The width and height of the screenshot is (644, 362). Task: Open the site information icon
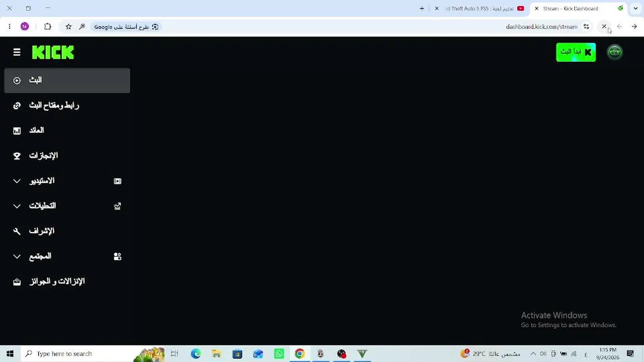pos(586,27)
